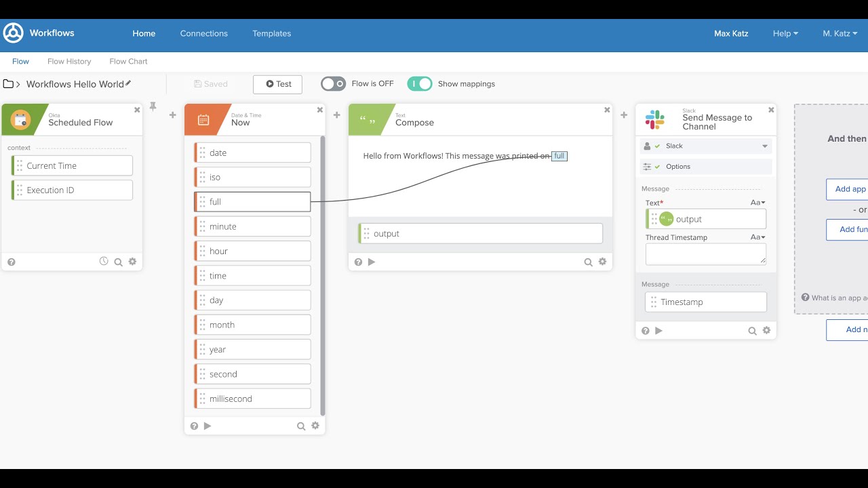868x488 pixels.
Task: Click the Saved button
Action: 211,84
